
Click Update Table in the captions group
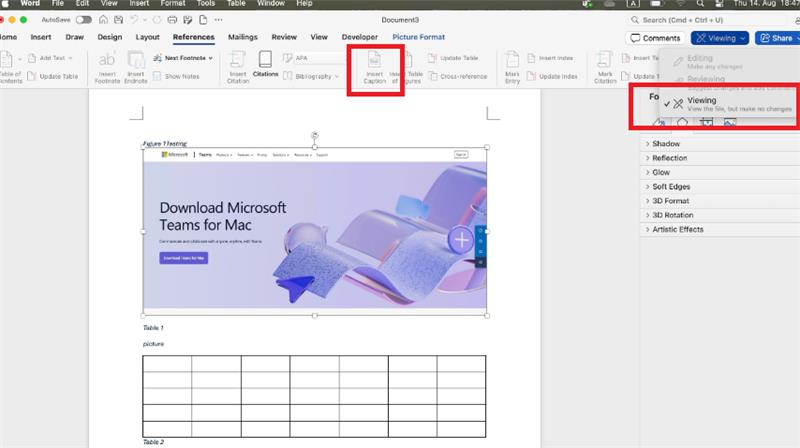tap(454, 58)
